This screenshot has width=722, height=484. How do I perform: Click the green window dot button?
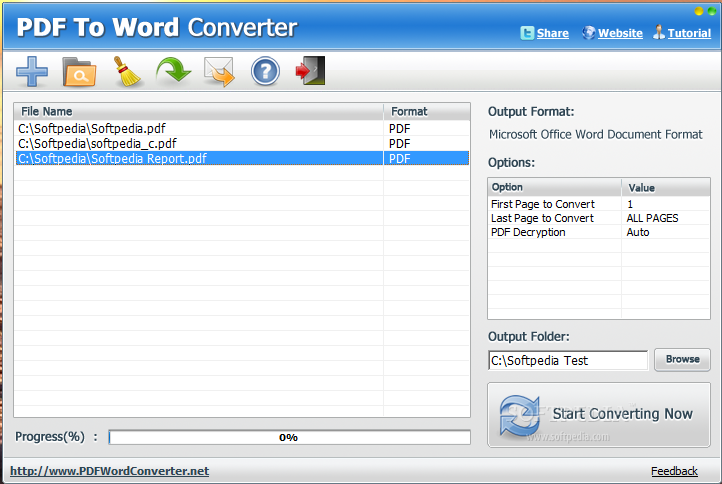(712, 11)
